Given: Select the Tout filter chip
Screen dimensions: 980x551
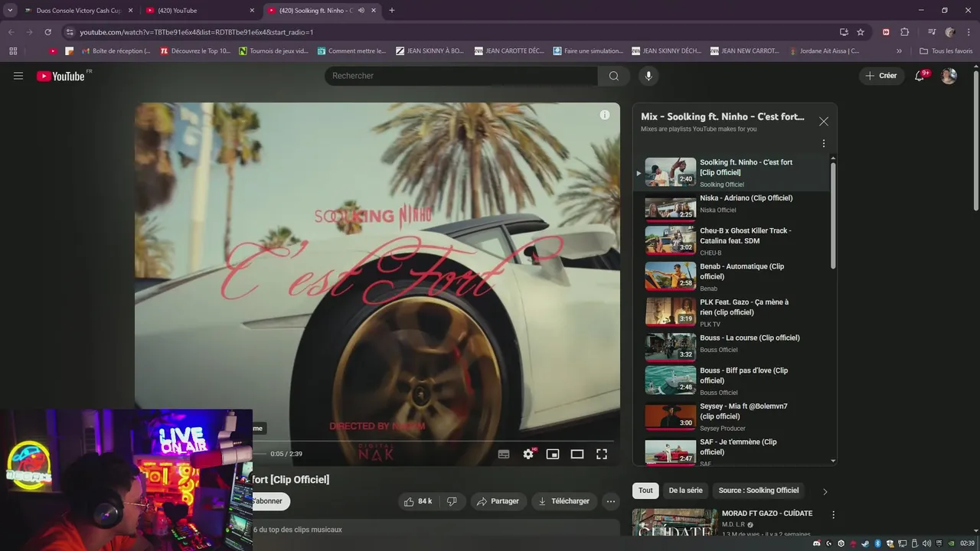Looking at the screenshot, I should point(645,491).
